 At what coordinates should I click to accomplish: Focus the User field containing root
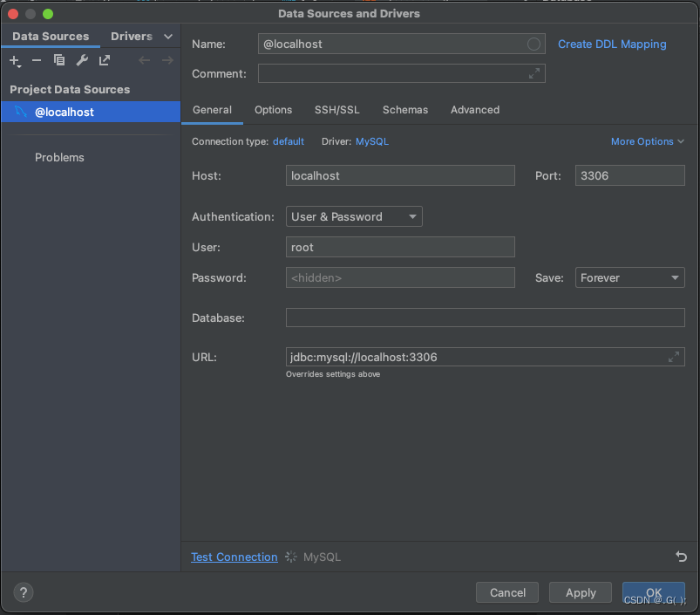coord(400,247)
